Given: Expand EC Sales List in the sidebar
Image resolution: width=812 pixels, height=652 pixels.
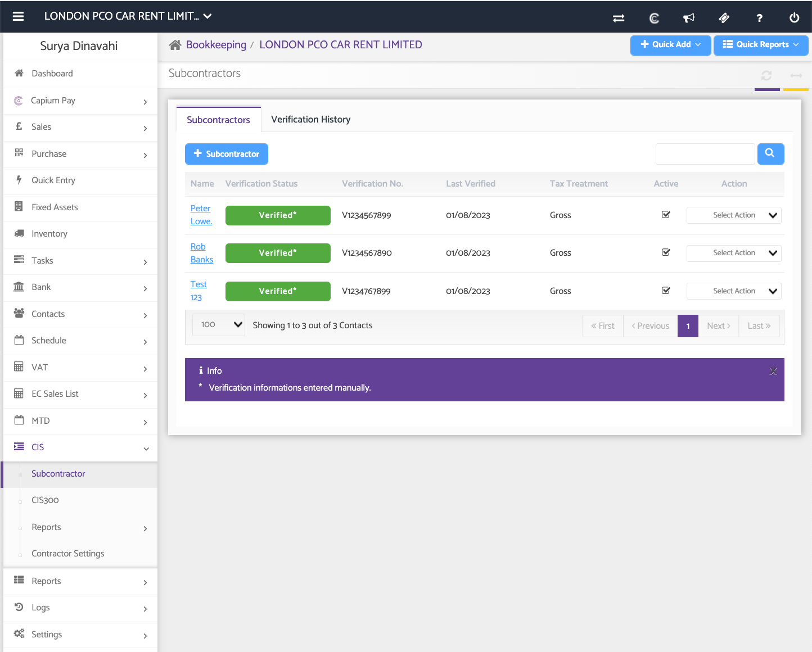Looking at the screenshot, I should 80,394.
